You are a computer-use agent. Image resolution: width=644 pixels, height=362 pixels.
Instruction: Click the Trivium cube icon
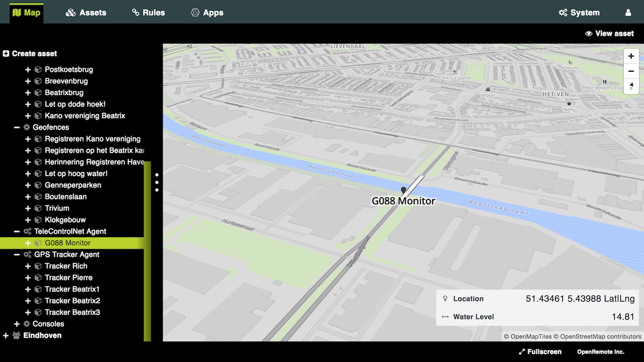point(38,208)
